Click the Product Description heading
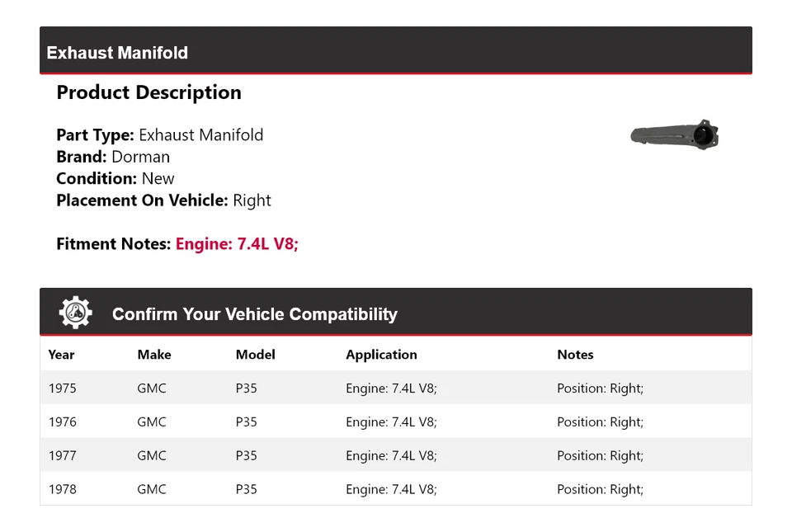The height and width of the screenshot is (532, 792). point(148,92)
